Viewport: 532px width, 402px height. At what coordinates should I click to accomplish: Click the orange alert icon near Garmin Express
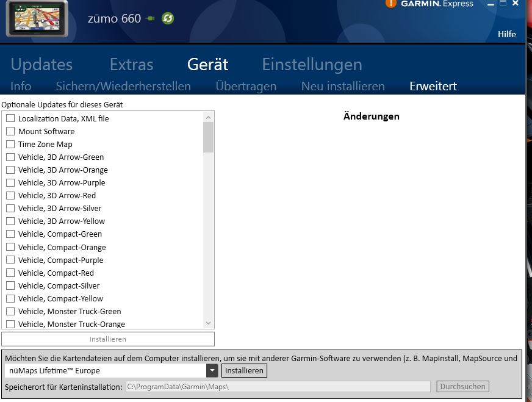click(391, 3)
